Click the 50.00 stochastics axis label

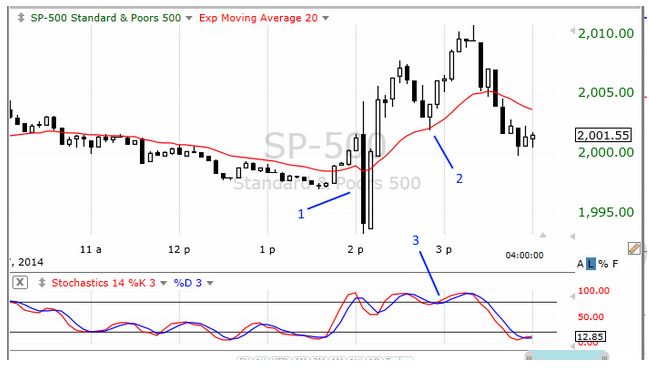point(590,317)
